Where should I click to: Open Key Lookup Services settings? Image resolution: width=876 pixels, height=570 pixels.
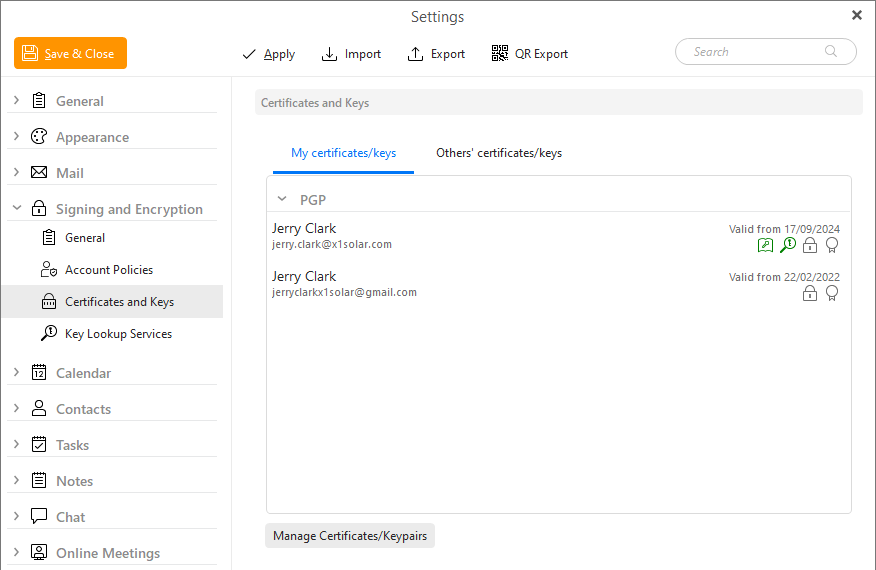pyautogui.click(x=118, y=334)
